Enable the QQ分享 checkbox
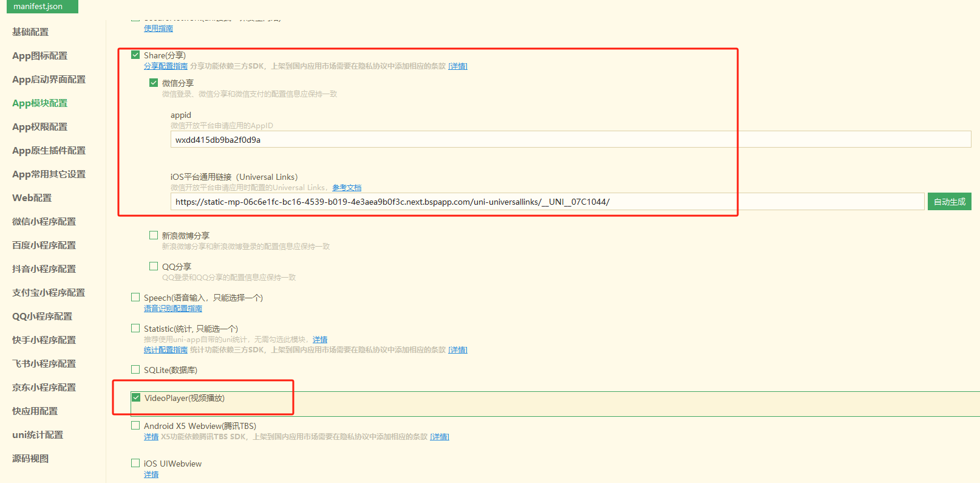980x483 pixels. click(154, 267)
